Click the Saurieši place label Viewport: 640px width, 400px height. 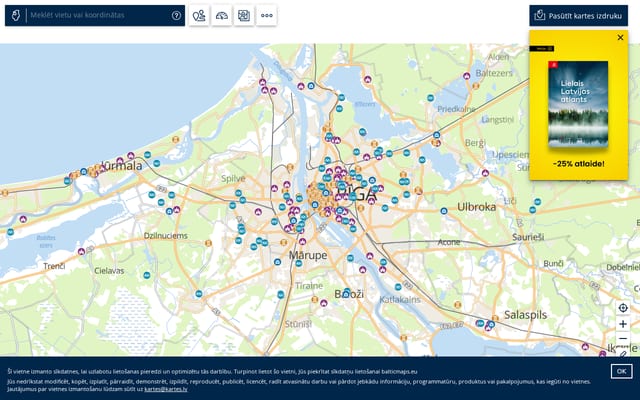(x=528, y=237)
